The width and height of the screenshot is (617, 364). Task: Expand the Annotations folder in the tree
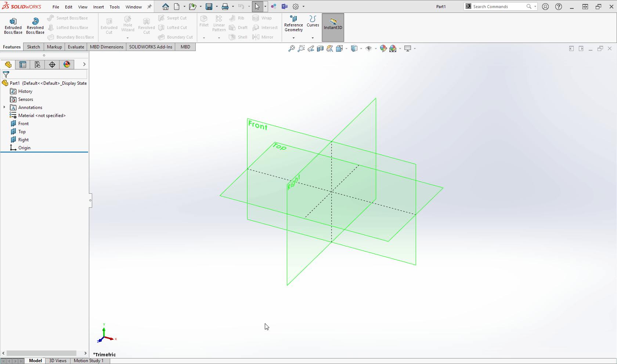coord(4,107)
